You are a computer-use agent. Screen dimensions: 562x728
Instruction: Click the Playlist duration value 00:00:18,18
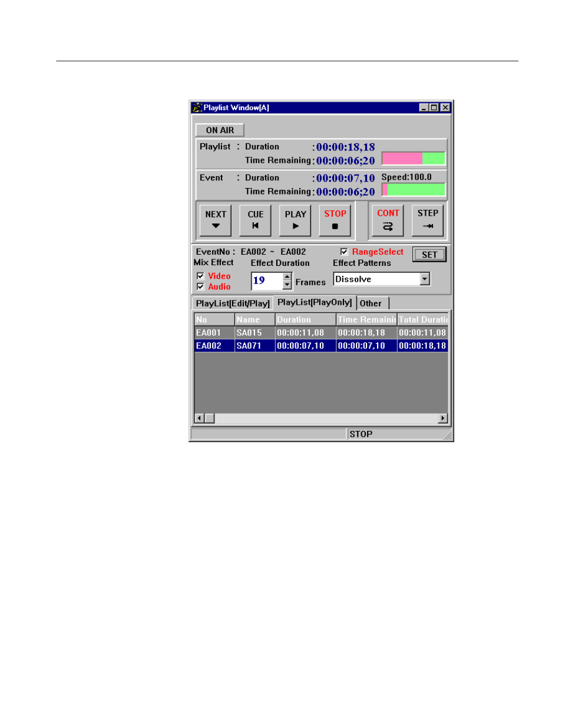tap(346, 147)
